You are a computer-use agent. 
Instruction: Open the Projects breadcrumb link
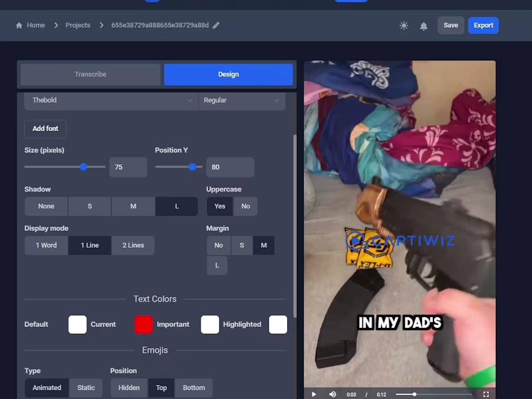pos(77,25)
